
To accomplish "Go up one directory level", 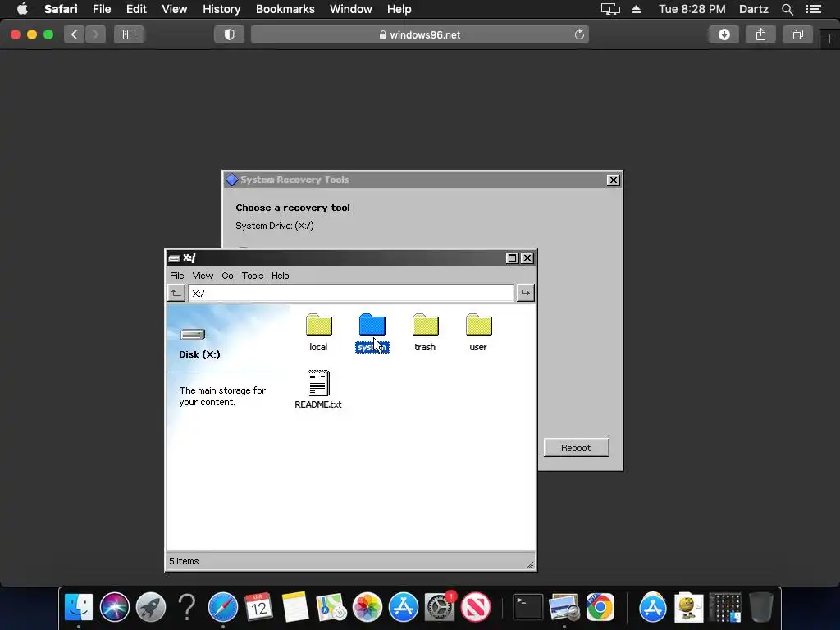I will [x=176, y=293].
